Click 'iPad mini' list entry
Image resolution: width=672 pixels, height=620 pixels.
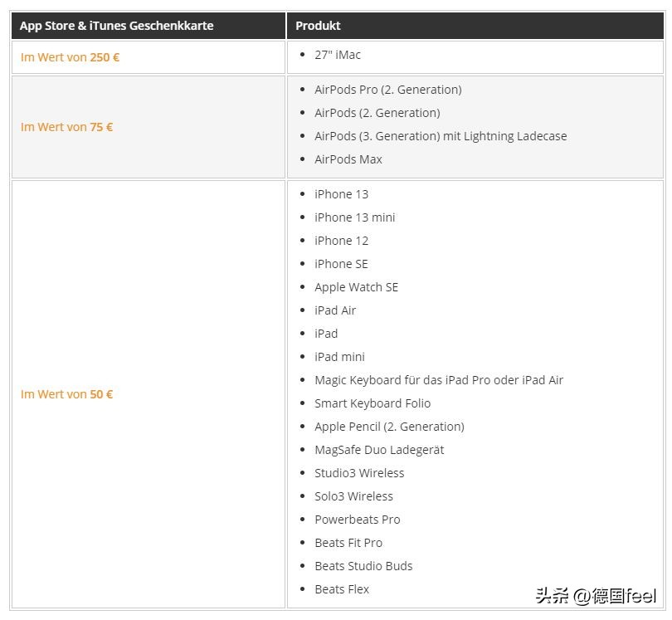[x=339, y=357]
